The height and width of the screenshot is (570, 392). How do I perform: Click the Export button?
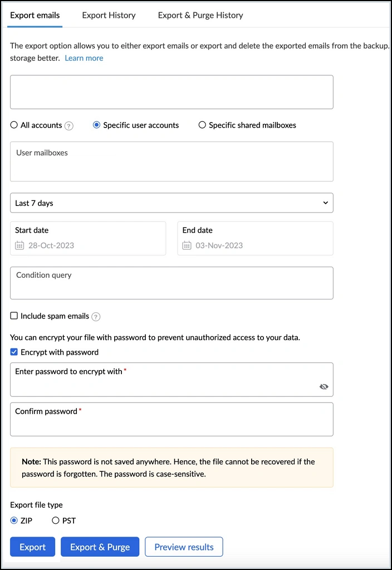pos(32,547)
